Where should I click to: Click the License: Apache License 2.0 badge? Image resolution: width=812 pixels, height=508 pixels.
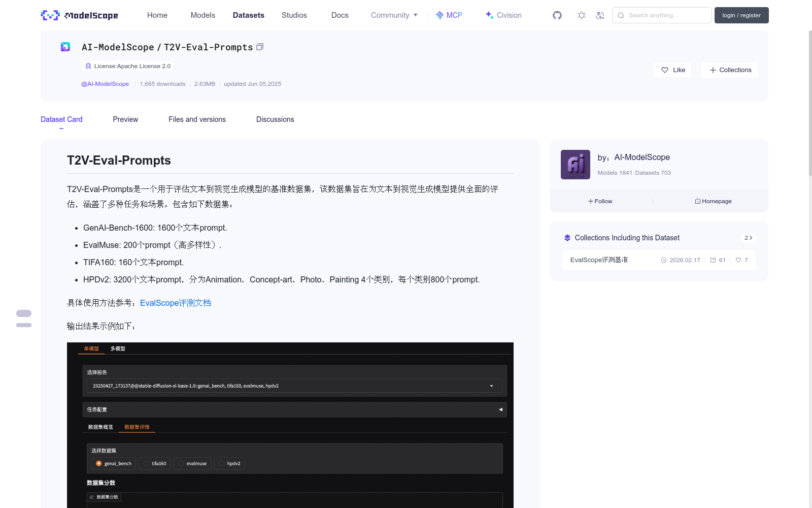[x=127, y=66]
